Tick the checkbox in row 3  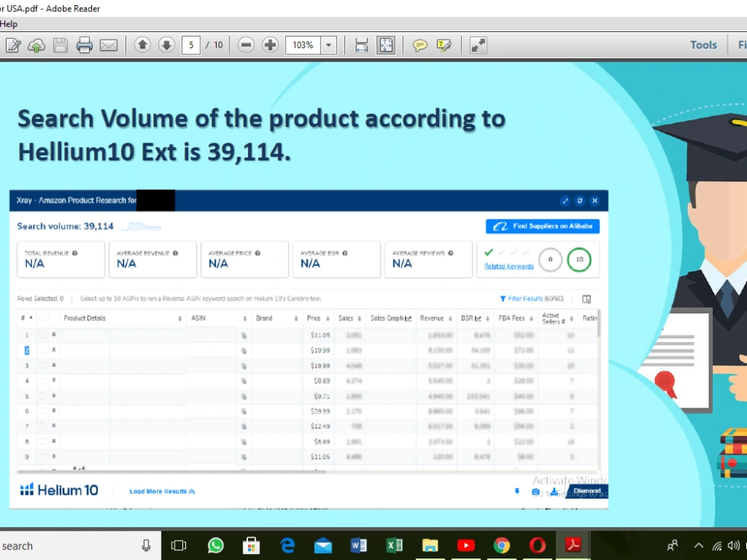(x=43, y=366)
